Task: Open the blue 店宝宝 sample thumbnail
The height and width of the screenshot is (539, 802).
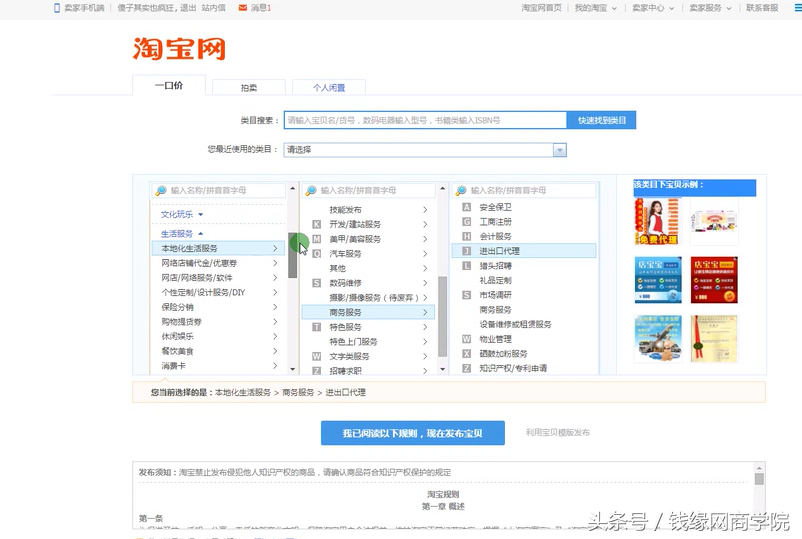Action: coord(658,280)
